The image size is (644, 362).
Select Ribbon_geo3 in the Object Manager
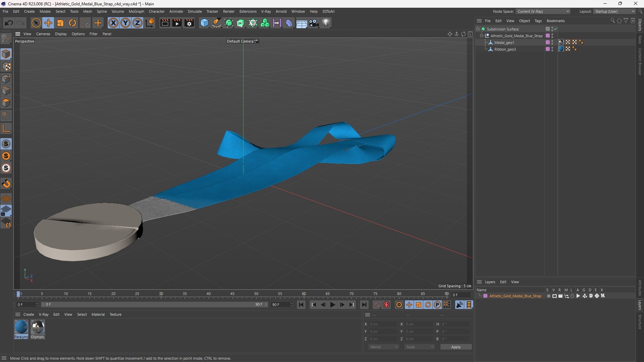505,49
